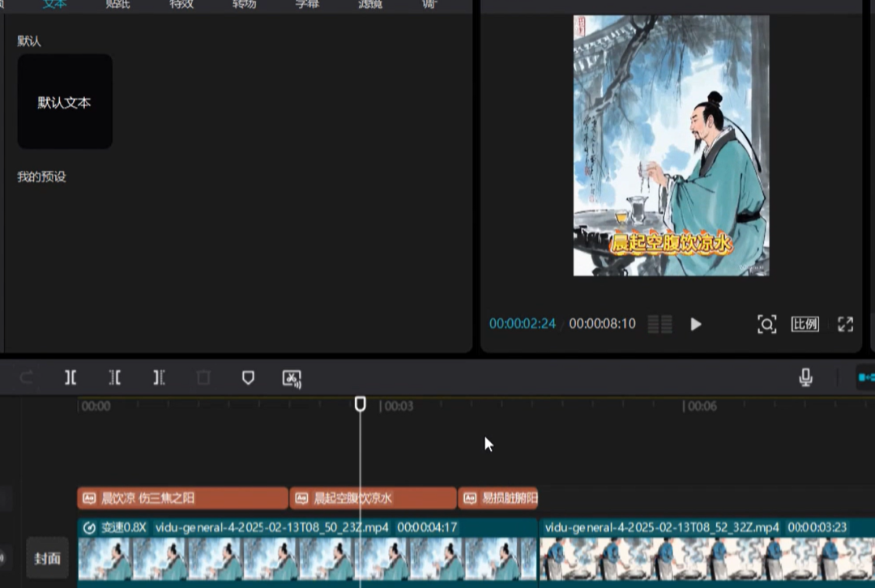Play the preview video
Image resolution: width=875 pixels, height=588 pixels.
click(695, 324)
